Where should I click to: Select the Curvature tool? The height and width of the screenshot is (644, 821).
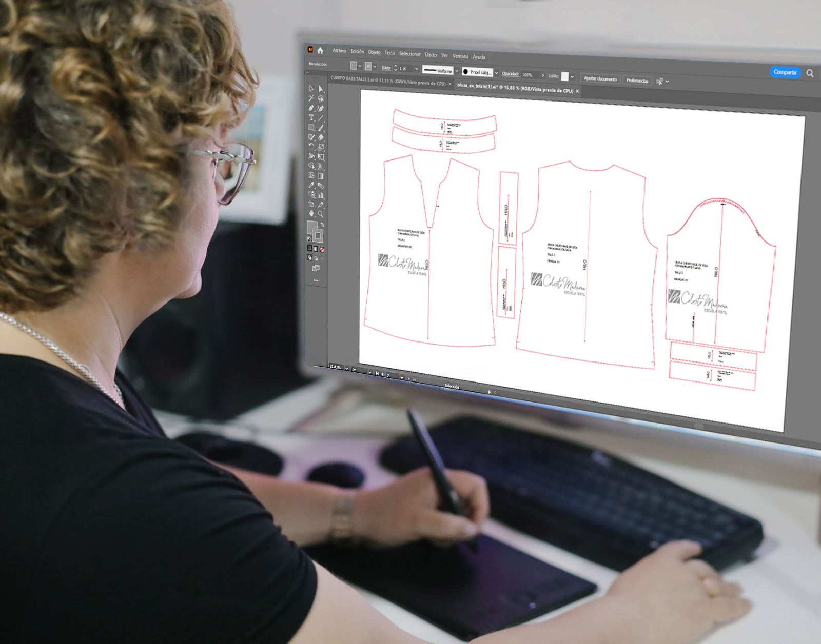321,108
